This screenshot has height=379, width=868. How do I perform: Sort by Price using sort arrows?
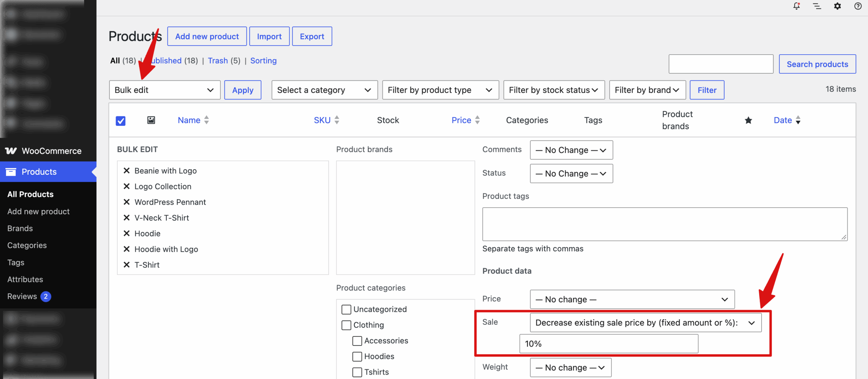pyautogui.click(x=477, y=120)
